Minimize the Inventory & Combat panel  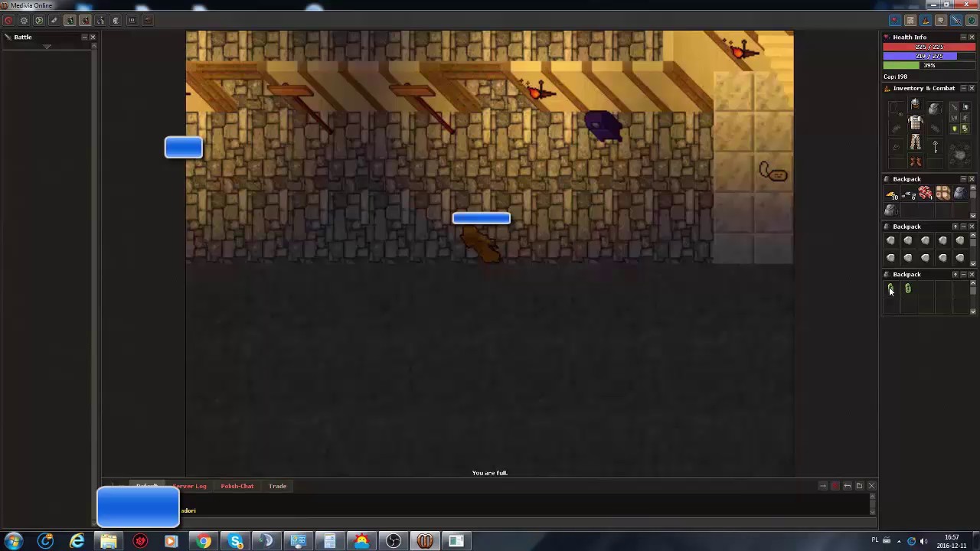click(x=963, y=88)
